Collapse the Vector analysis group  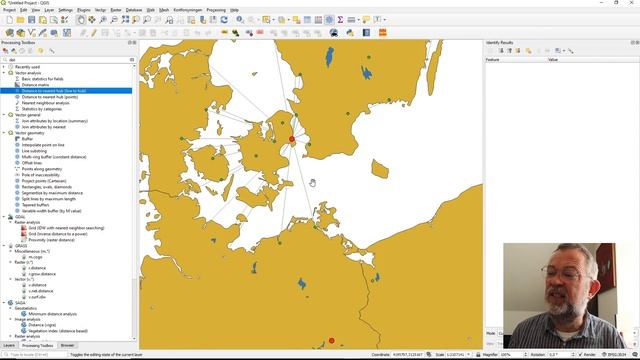tap(4, 73)
